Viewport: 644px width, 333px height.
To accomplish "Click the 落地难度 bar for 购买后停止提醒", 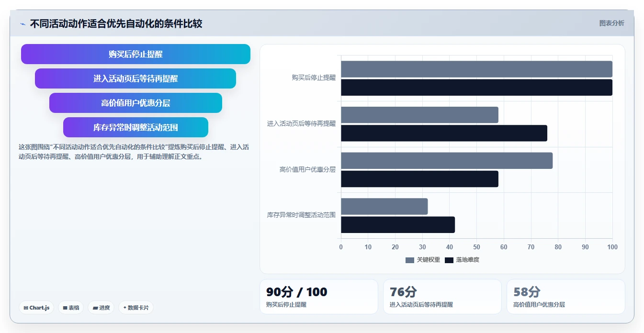I will tap(476, 88).
